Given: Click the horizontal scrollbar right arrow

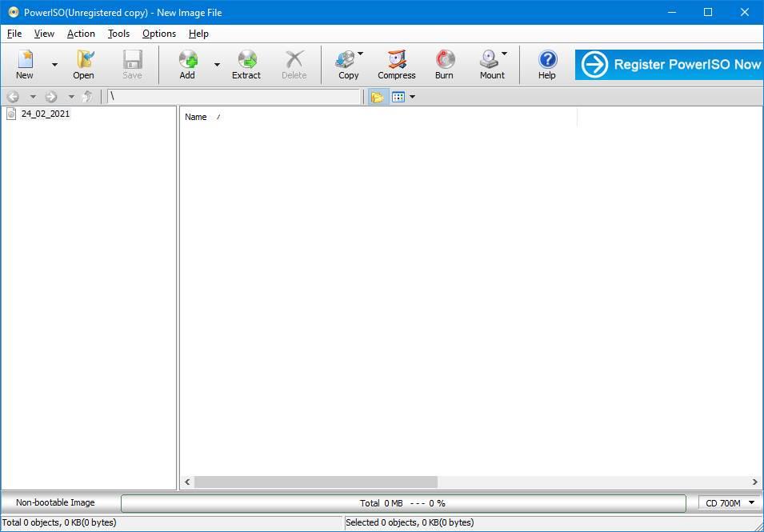Looking at the screenshot, I should tap(755, 482).
